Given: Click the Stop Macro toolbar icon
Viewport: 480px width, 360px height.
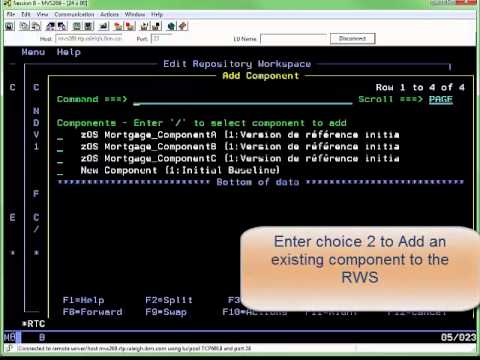Looking at the screenshot, I should 130,26.
